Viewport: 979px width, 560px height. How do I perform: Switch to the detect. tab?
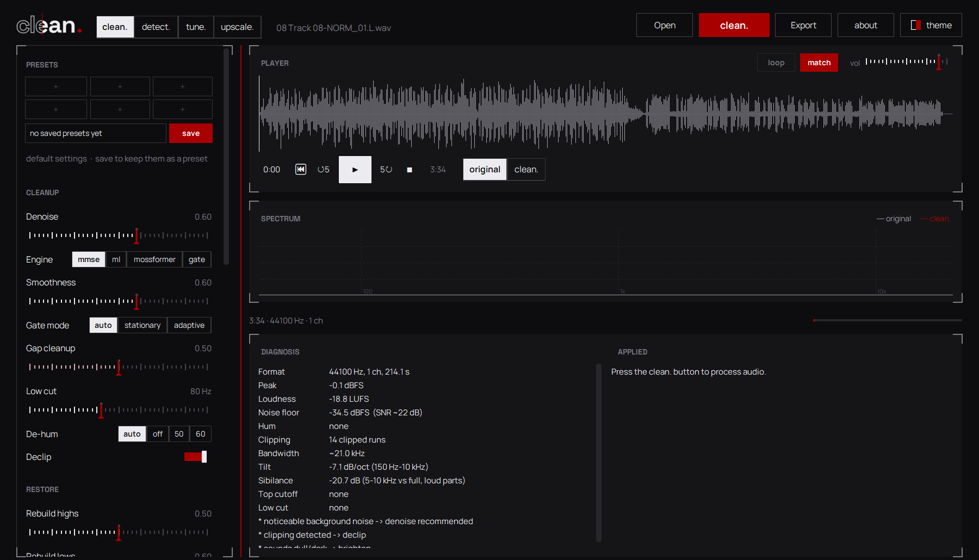click(156, 27)
